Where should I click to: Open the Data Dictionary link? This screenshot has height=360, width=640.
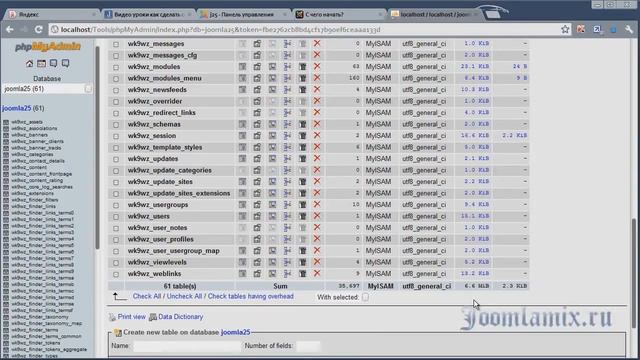(x=180, y=317)
